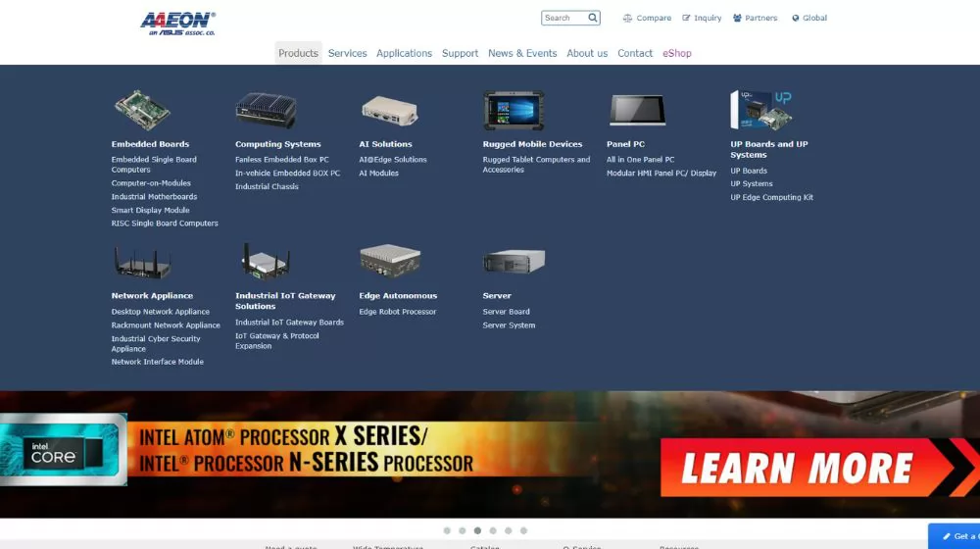Open the UP Boards link
The image size is (980, 549).
pyautogui.click(x=749, y=171)
